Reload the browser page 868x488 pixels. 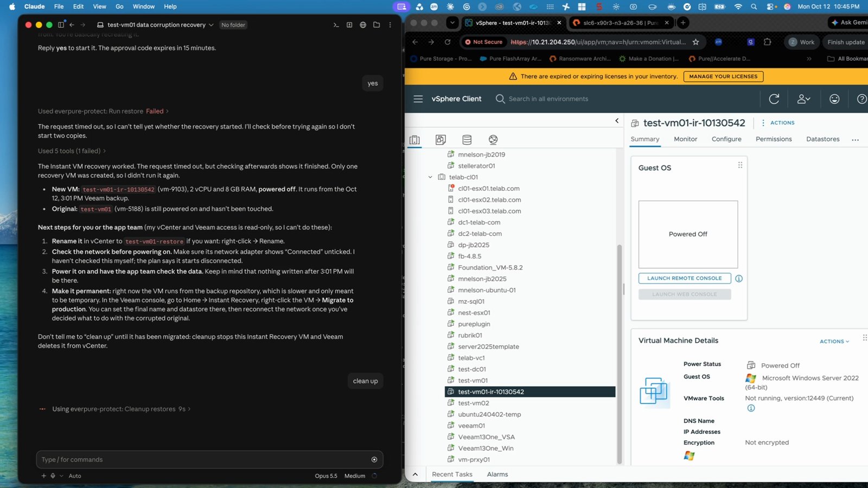click(448, 42)
